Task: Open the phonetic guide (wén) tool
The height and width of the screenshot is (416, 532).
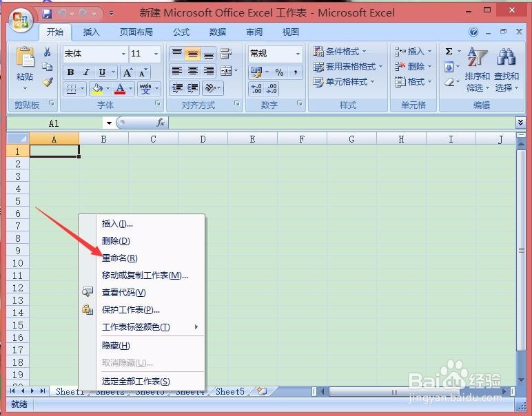Action: (145, 89)
